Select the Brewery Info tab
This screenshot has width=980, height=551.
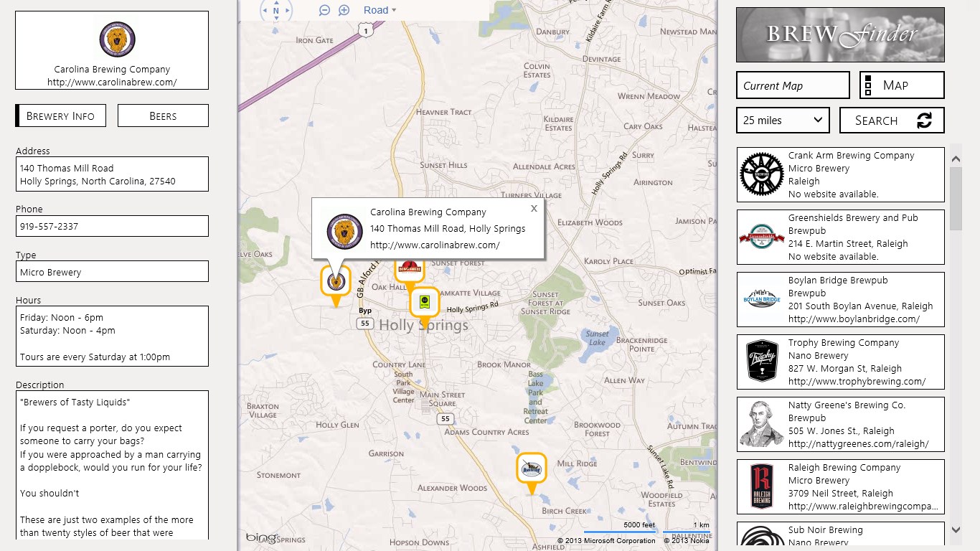61,116
